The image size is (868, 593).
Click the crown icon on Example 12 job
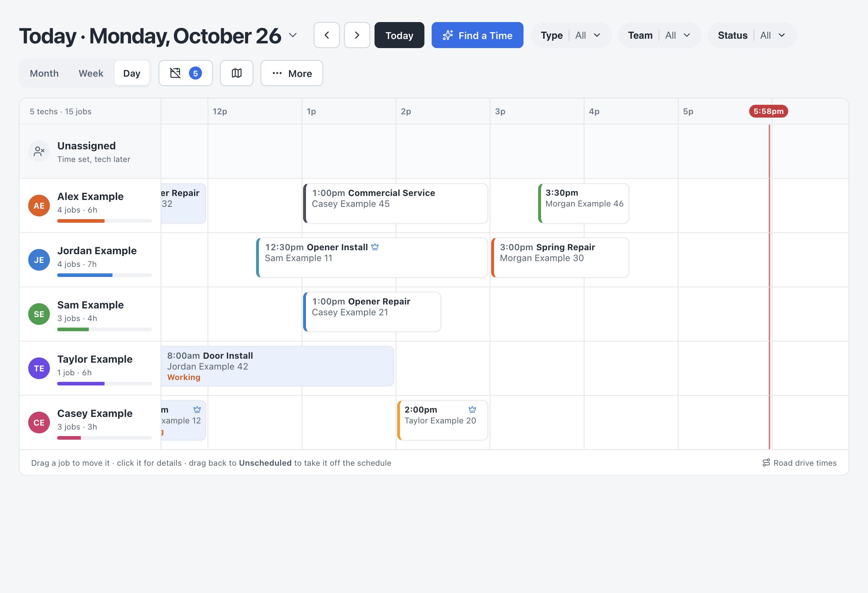(x=197, y=409)
